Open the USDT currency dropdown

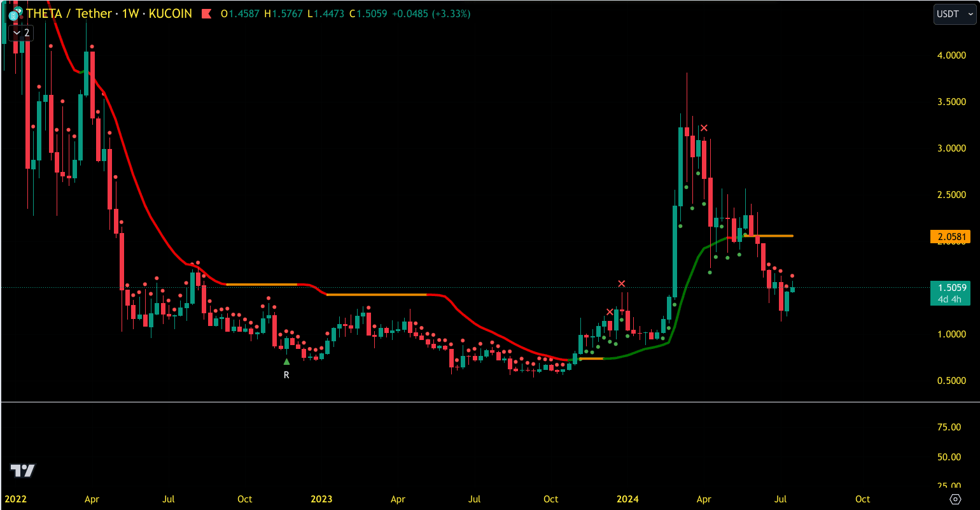[x=955, y=14]
